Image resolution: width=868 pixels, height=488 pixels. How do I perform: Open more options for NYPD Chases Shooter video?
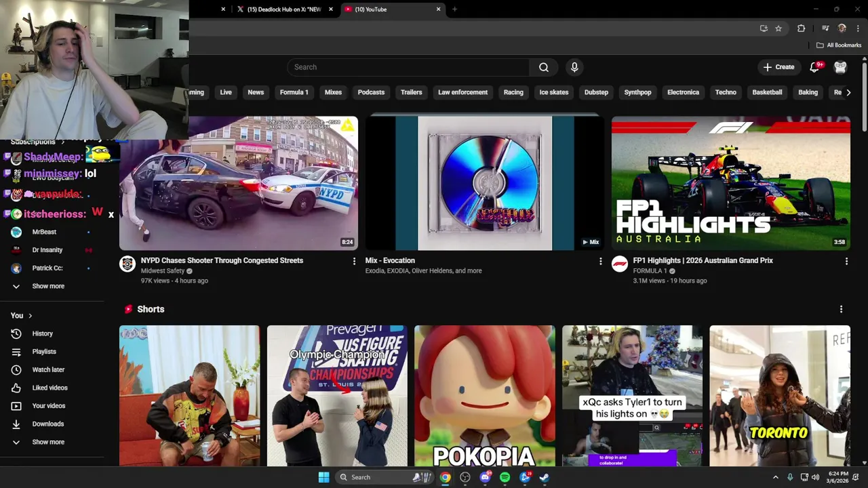[354, 261]
